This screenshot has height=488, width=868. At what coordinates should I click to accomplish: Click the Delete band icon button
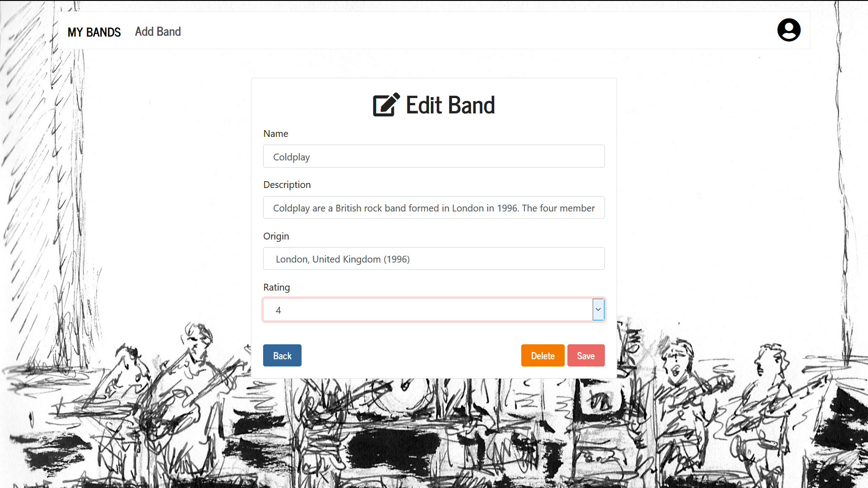[x=542, y=355]
